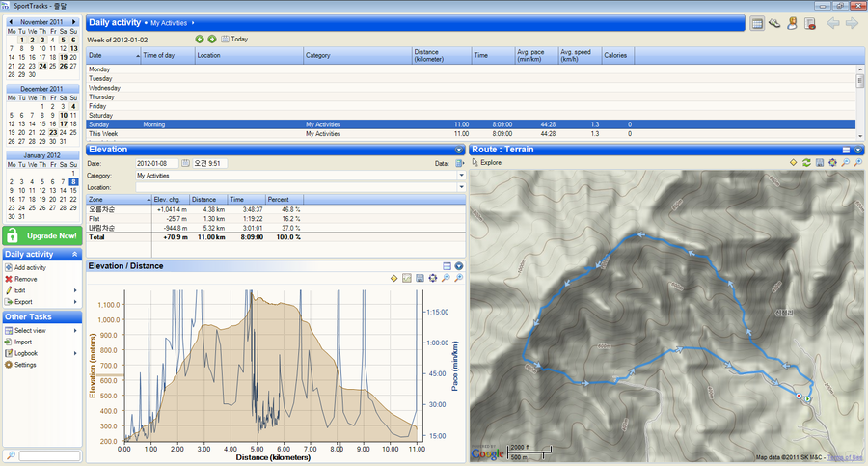Screen dimensions: 868x466
Task: Click the map yellow diamond icon
Action: pos(794,162)
